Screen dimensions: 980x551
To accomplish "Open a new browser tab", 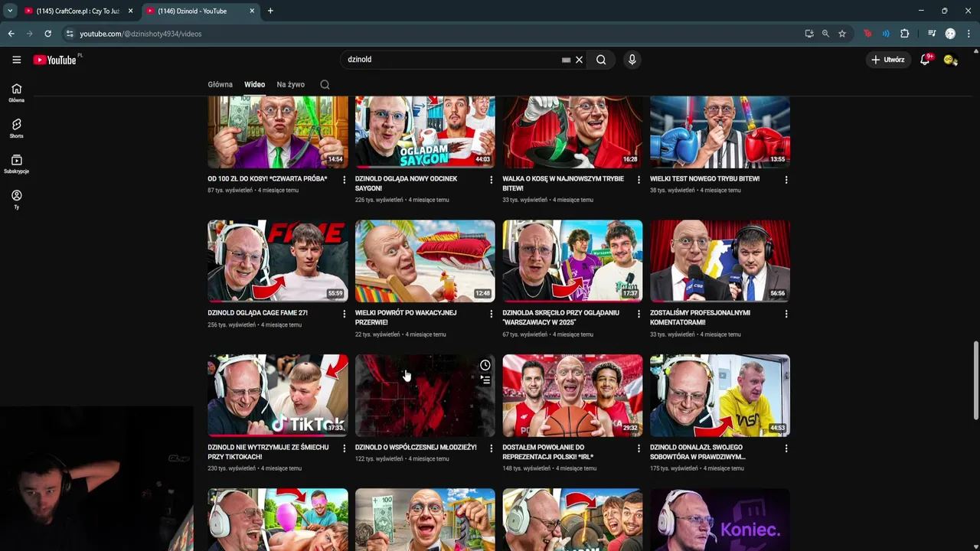I will pyautogui.click(x=270, y=11).
